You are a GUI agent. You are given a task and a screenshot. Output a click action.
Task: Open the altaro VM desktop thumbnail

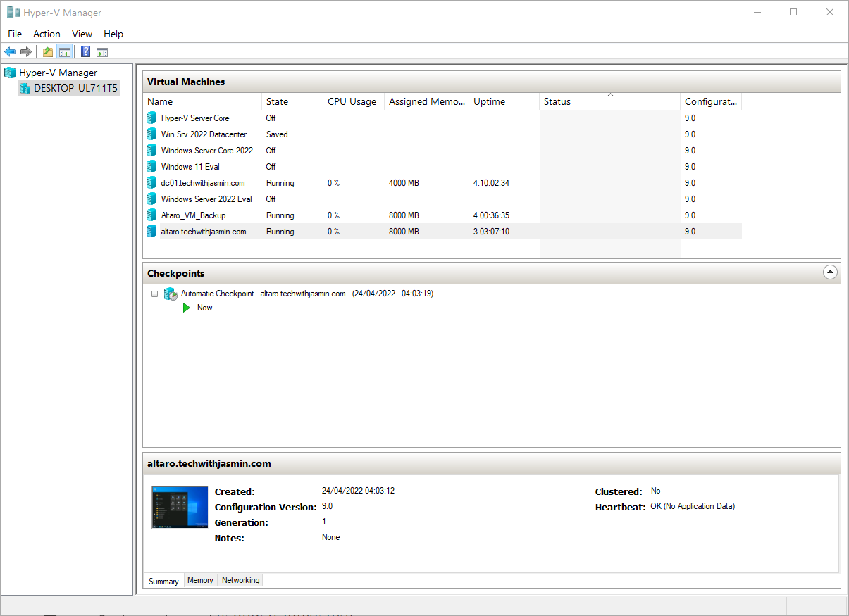(180, 507)
